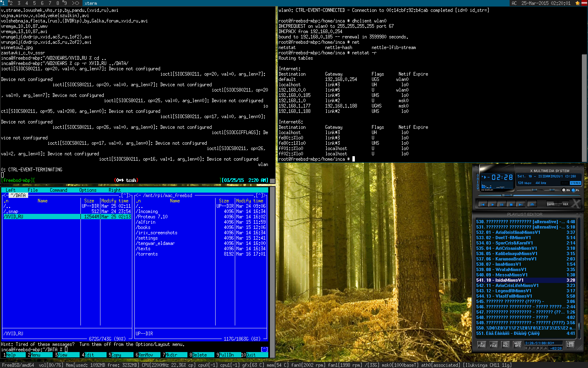Select playlist track 544 VlastFullMinusV1
This screenshot has height=368, width=588.
click(526, 296)
